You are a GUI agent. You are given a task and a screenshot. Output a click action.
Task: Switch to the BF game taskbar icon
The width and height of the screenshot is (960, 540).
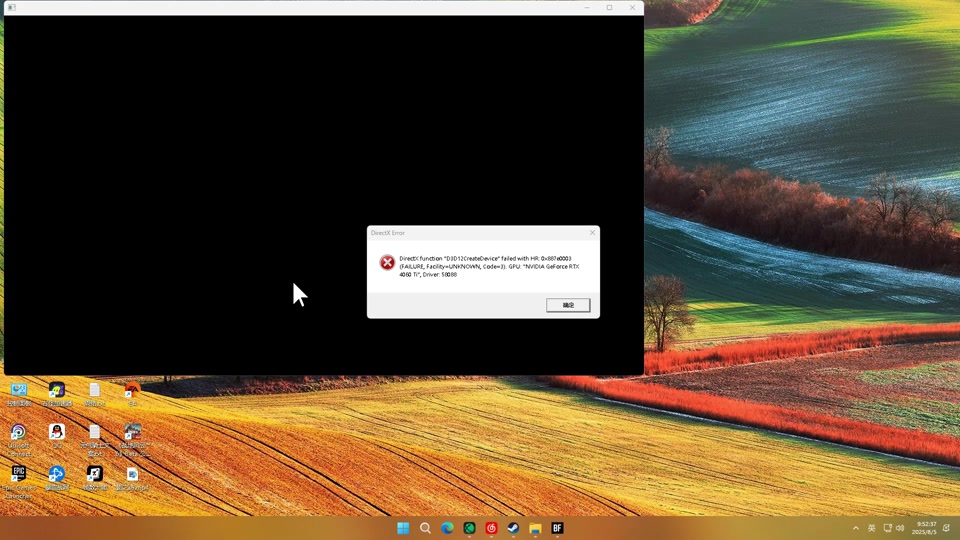(x=557, y=528)
